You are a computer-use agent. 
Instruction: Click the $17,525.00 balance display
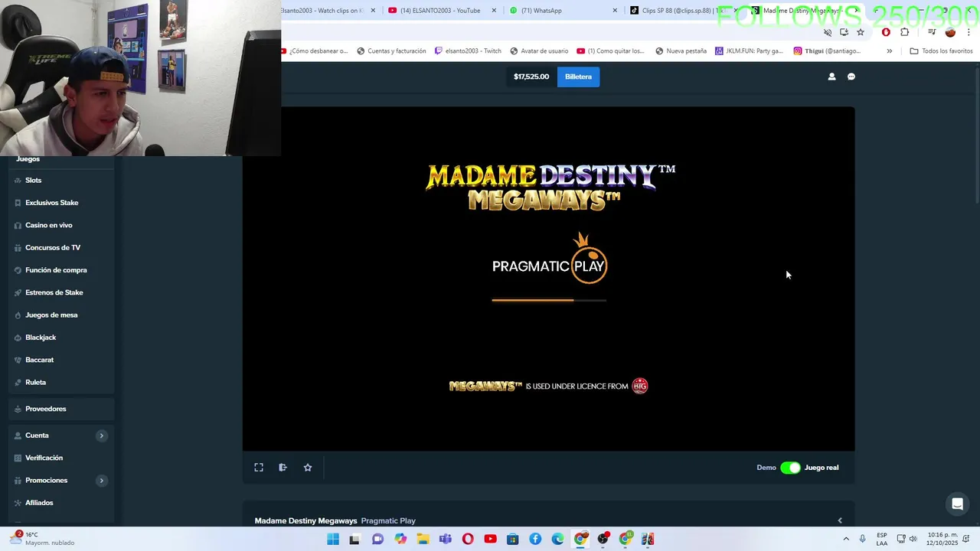[531, 77]
